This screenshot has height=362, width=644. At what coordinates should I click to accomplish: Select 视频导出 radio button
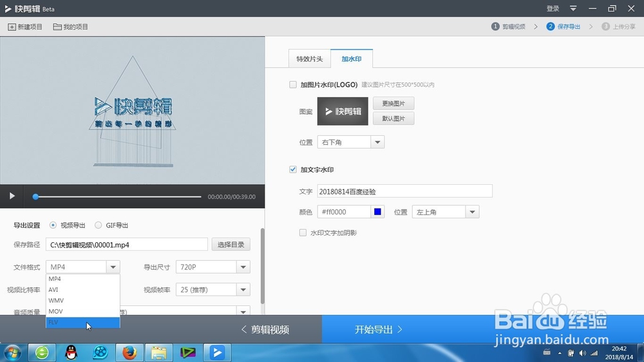(x=53, y=225)
